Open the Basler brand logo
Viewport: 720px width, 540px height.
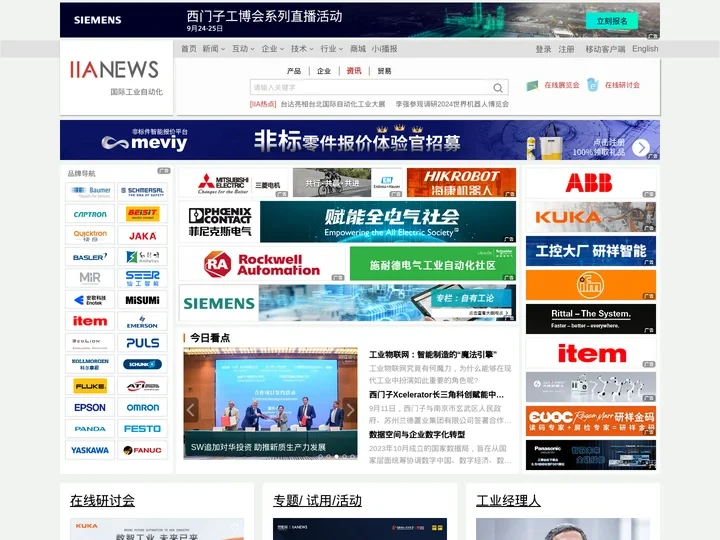click(x=90, y=257)
